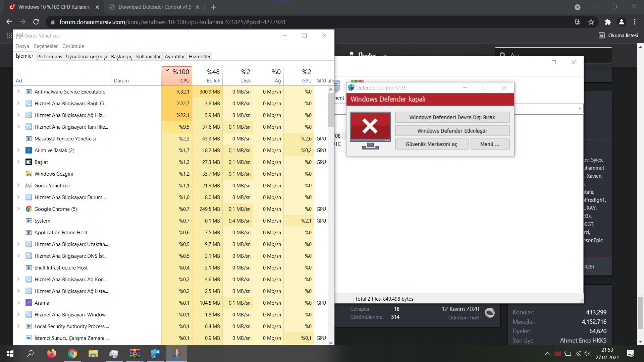644x362 pixels.
Task: Open the Seçenekler menu
Action: pyautogui.click(x=46, y=46)
